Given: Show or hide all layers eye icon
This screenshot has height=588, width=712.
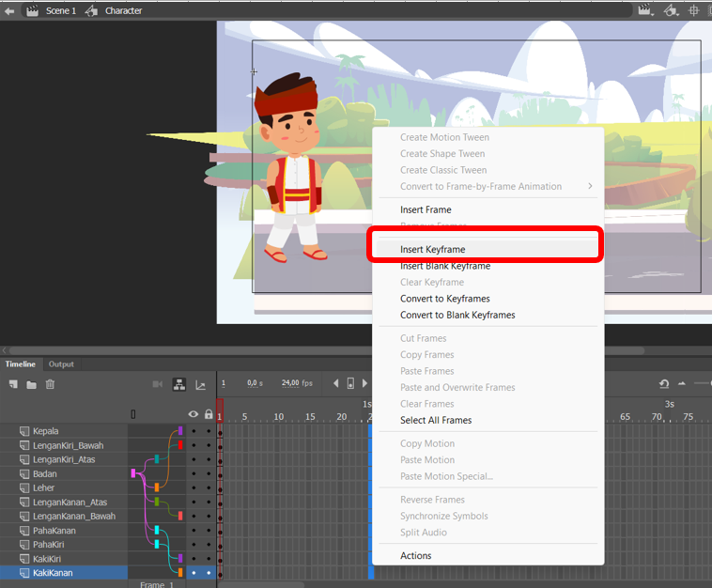Looking at the screenshot, I should tap(193, 414).
